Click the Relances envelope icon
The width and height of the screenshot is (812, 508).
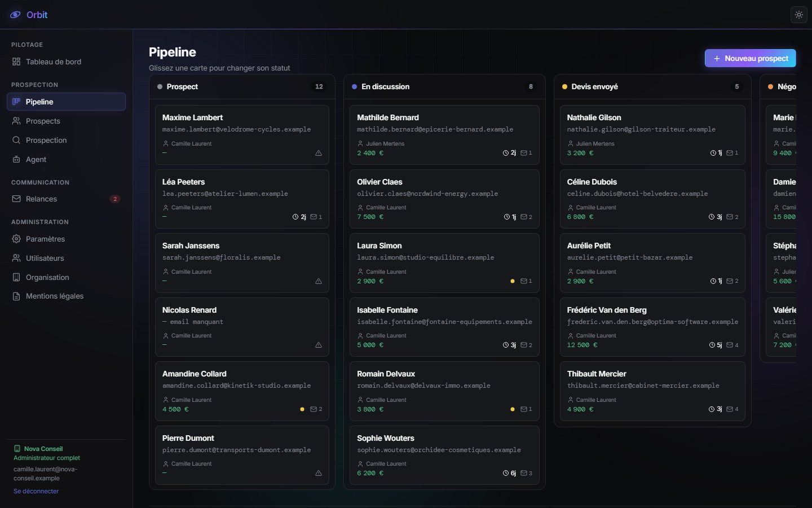pyautogui.click(x=16, y=199)
